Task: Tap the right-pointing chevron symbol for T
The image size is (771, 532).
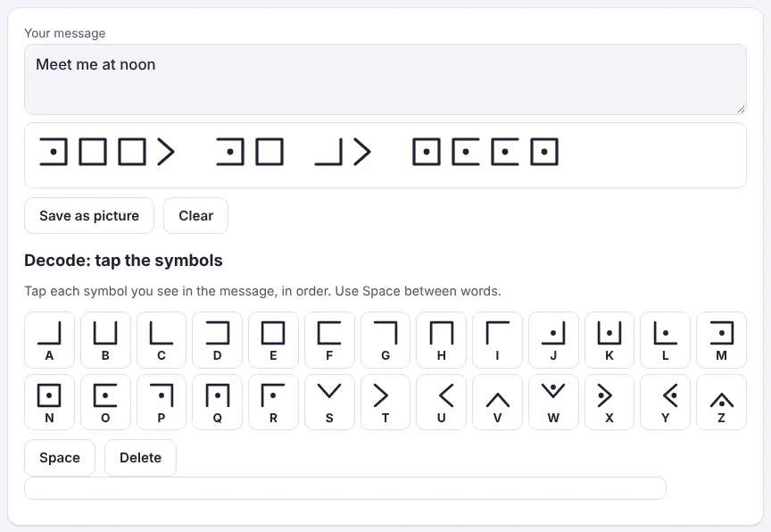Action: point(385,403)
